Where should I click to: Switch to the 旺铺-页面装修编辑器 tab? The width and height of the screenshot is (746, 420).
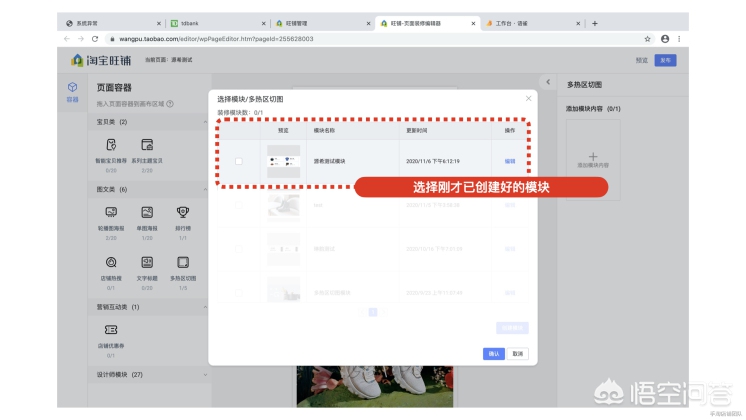point(427,23)
